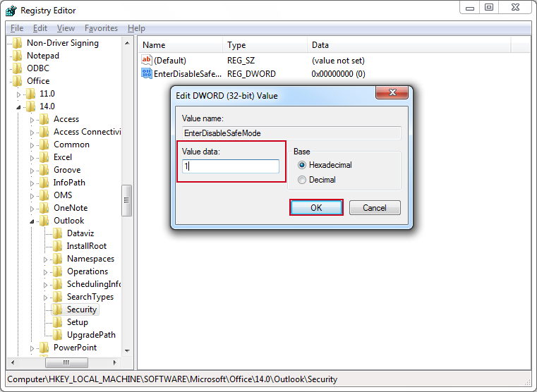This screenshot has height=392, width=537.
Task: Click the registry path in the status bar
Action: tap(172, 379)
